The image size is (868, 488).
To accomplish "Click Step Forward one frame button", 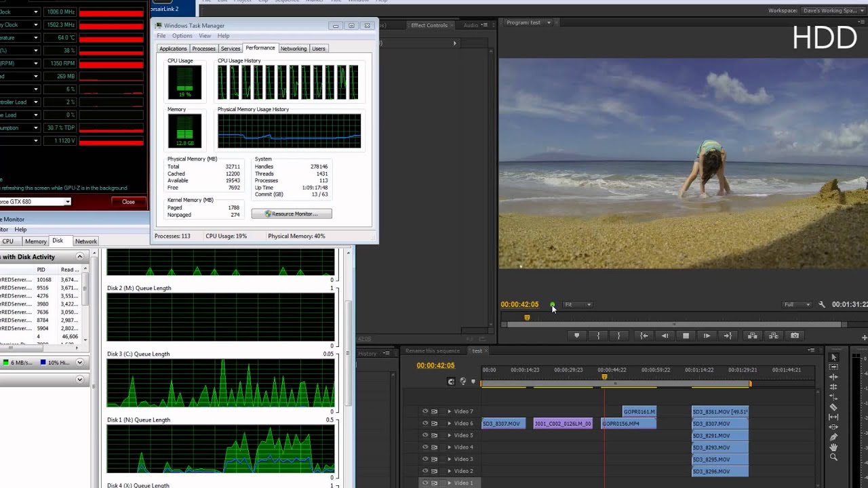I will pyautogui.click(x=707, y=335).
